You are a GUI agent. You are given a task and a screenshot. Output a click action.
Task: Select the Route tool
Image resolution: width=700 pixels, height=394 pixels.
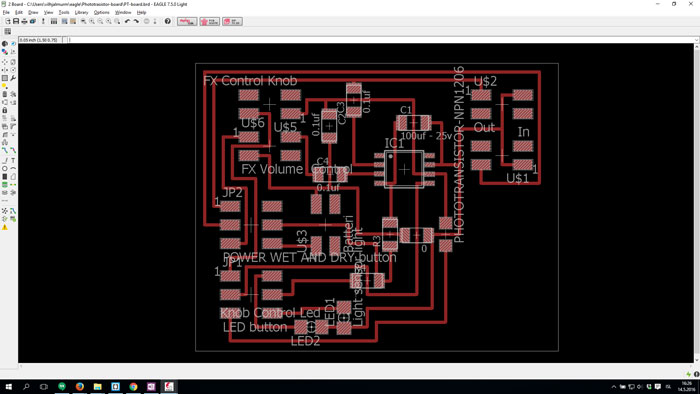(x=5, y=150)
